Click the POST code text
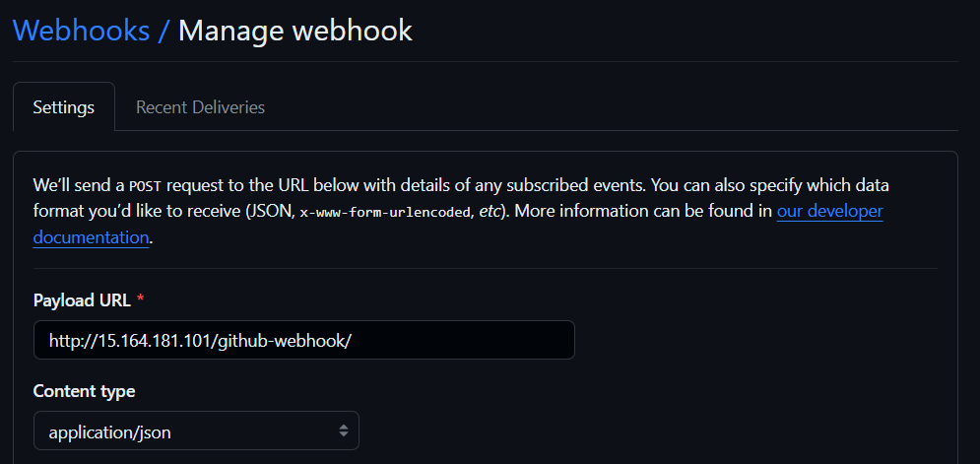This screenshot has height=464, width=980. coord(145,186)
